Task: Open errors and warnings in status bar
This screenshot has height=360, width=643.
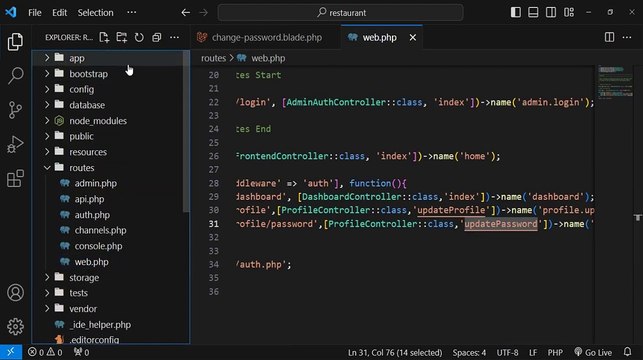Action: (x=45, y=352)
